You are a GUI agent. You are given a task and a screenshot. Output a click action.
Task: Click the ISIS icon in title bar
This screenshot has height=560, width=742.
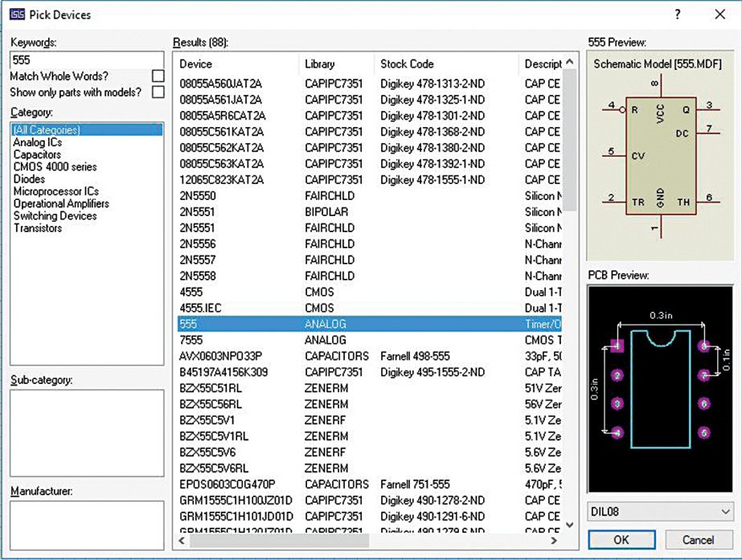pos(17,14)
